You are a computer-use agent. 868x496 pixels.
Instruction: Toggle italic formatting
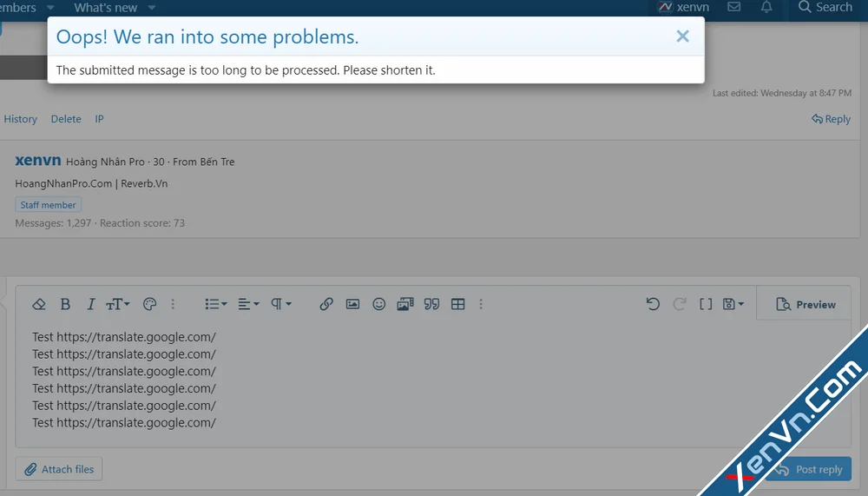(91, 304)
